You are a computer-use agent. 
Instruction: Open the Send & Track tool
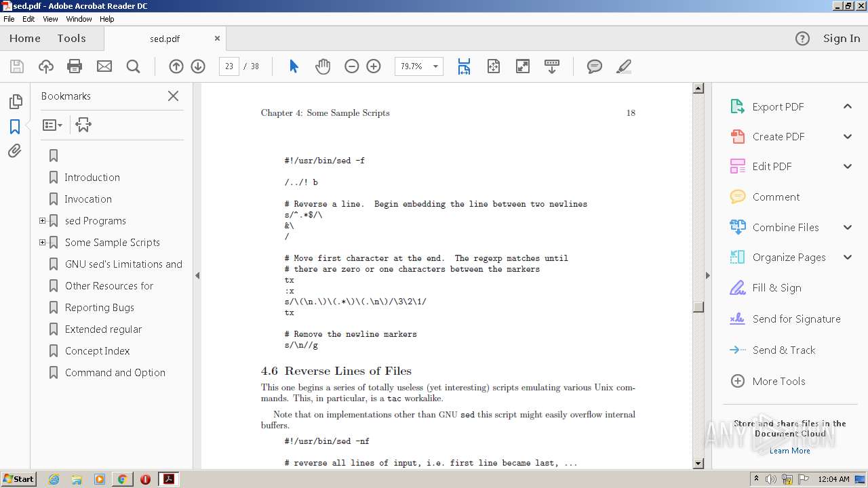pos(784,350)
